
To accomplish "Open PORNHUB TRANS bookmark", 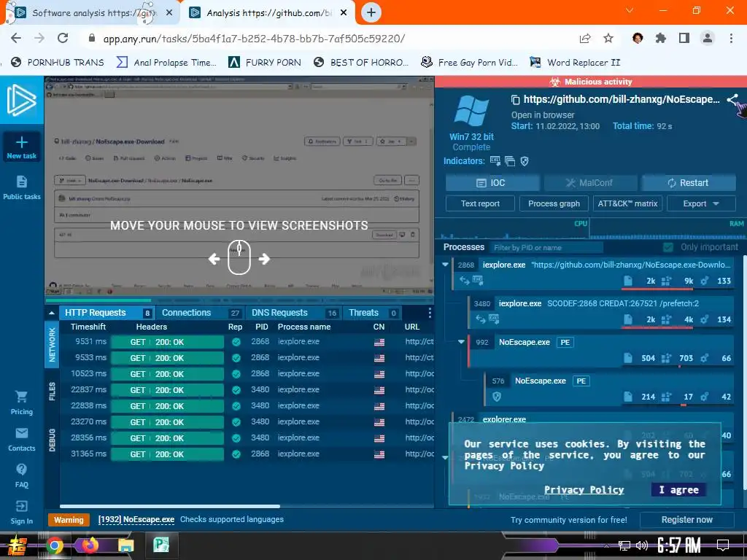I will click(57, 63).
